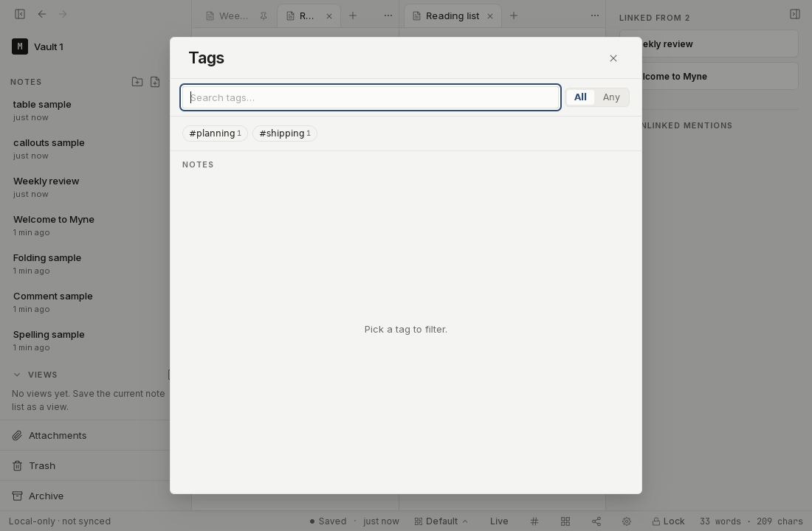Collapse the Views section chevron
The height and width of the screenshot is (531, 812).
point(17,374)
